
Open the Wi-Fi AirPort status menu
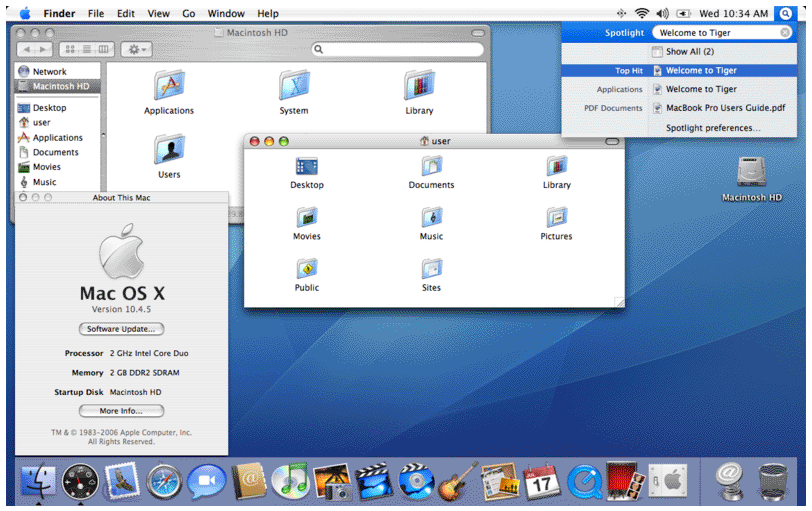click(642, 13)
